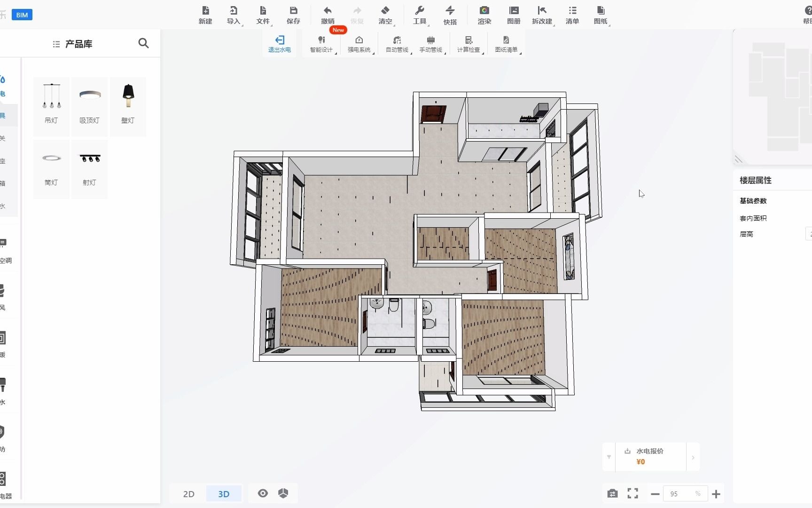812x508 pixels.
Task: Open the 导入 import dropdown
Action: click(x=234, y=15)
